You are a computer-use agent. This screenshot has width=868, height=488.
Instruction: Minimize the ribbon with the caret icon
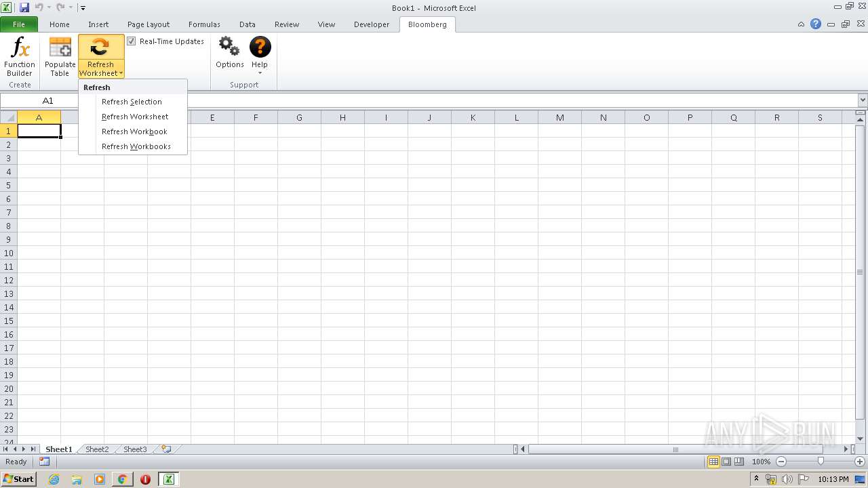pos(802,24)
